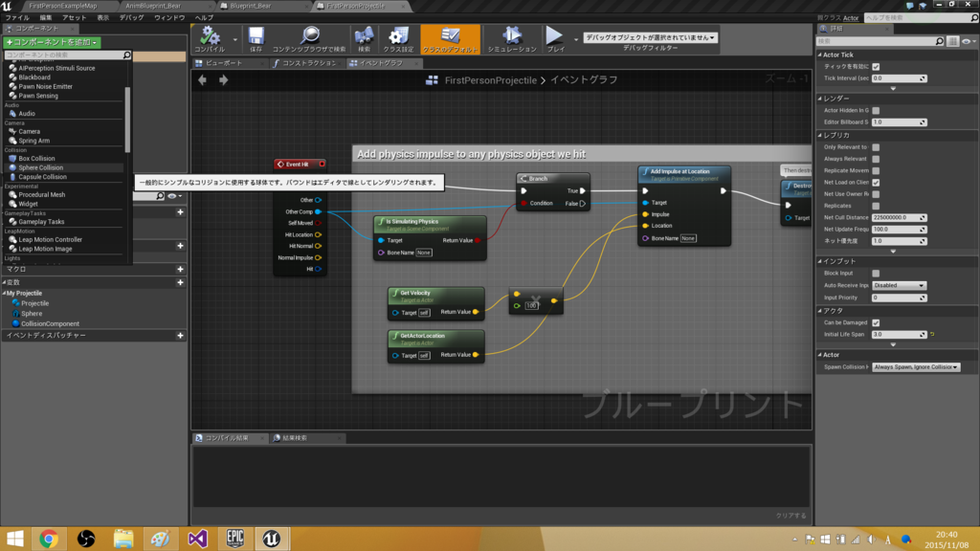
Task: Toggle Only Relevant to Owner checkbox
Action: (x=876, y=147)
